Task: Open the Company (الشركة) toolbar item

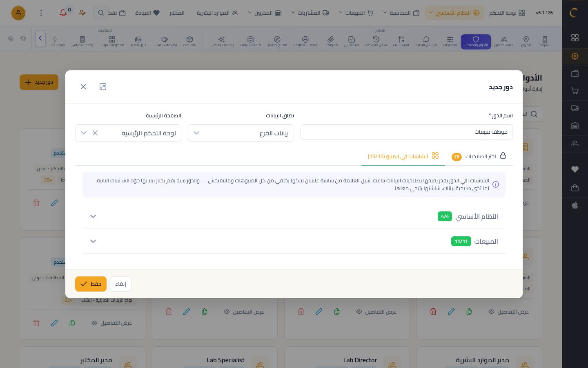Action: click(545, 41)
